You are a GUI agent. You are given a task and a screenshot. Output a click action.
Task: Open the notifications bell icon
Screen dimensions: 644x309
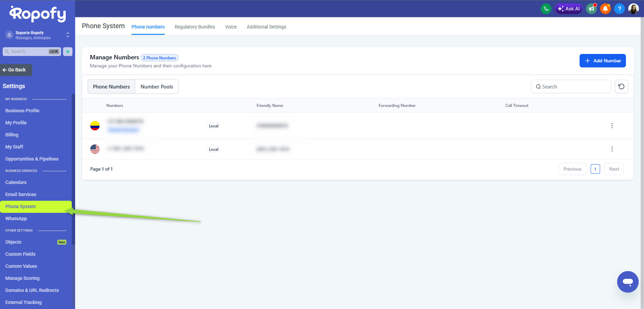605,9
